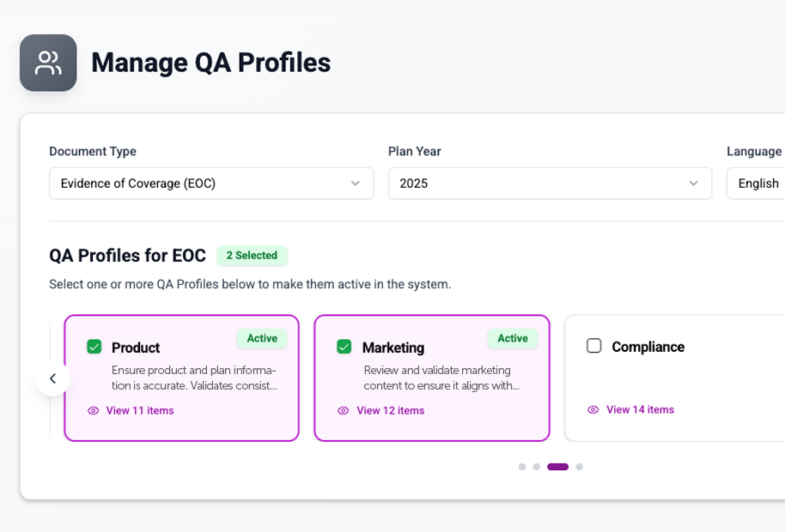Open the Language dropdown showing English
Image resolution: width=785 pixels, height=532 pixels.
click(x=760, y=183)
